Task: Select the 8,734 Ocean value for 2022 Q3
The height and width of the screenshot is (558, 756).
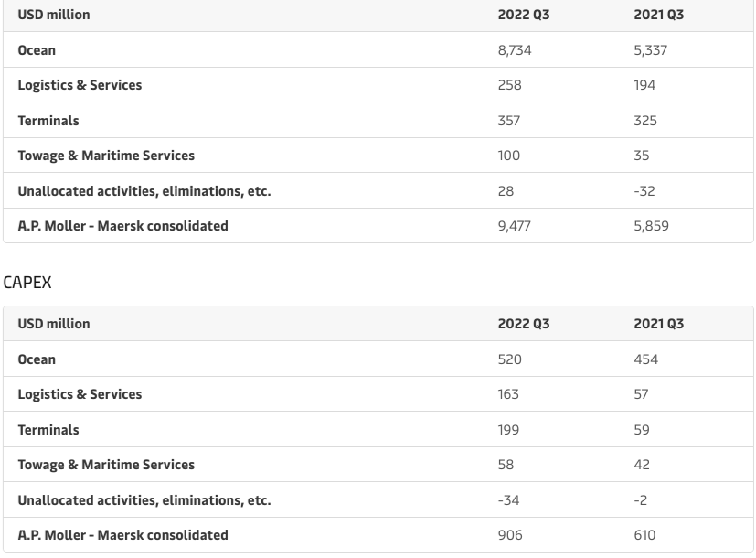Action: pyautogui.click(x=514, y=50)
